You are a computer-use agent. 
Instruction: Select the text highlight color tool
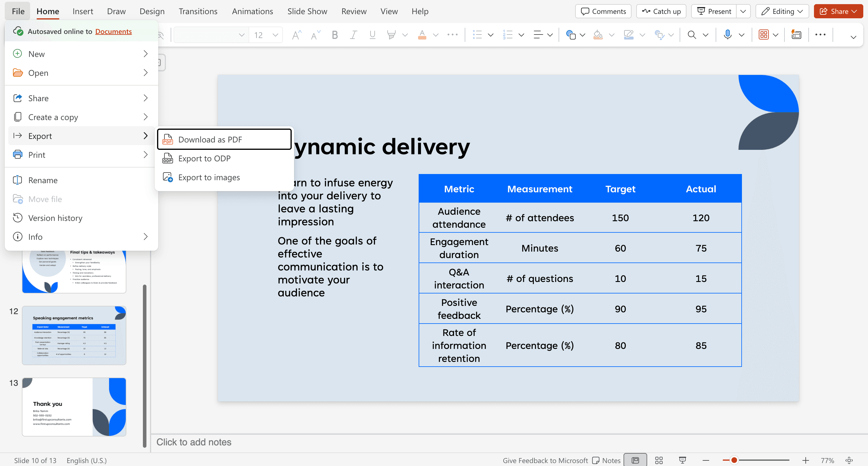(391, 35)
